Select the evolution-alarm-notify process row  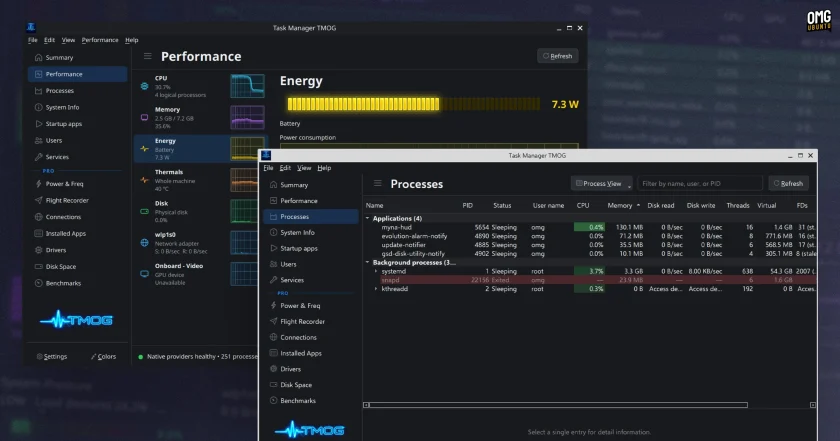coord(590,236)
